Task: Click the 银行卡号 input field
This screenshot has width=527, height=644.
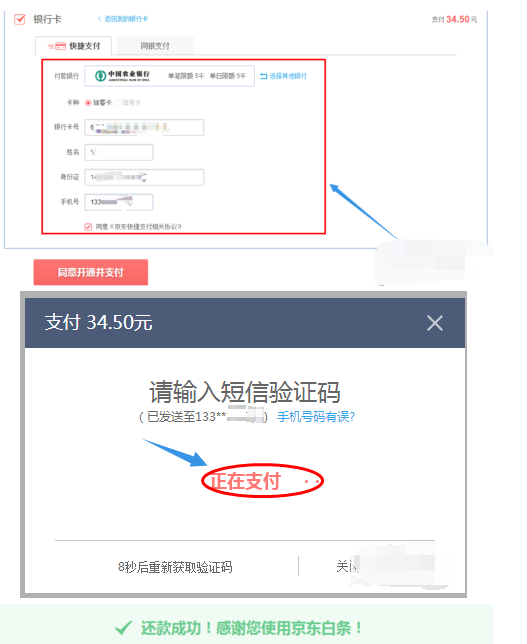Action: [x=144, y=127]
